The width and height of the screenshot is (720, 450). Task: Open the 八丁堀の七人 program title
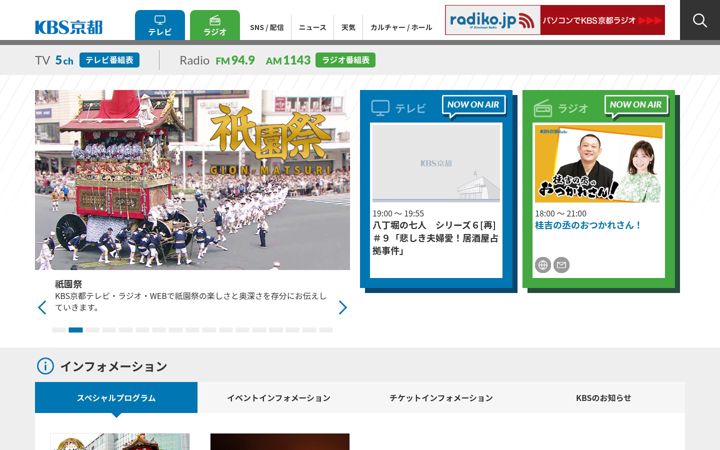point(435,238)
